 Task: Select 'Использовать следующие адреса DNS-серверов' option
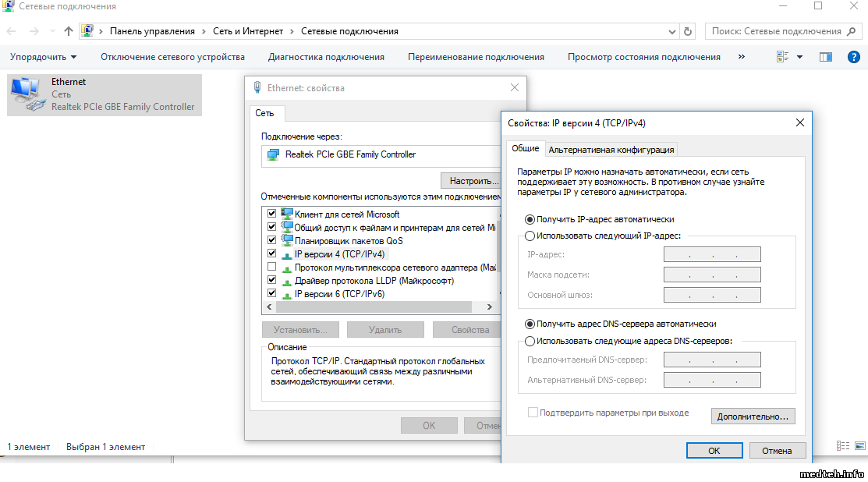coord(530,341)
